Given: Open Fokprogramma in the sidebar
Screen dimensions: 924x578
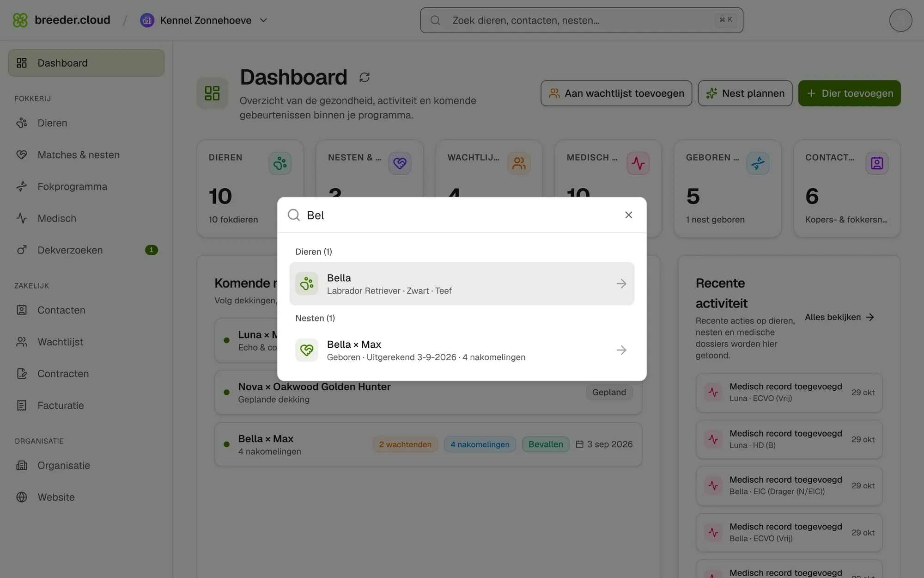Looking at the screenshot, I should click(x=86, y=187).
